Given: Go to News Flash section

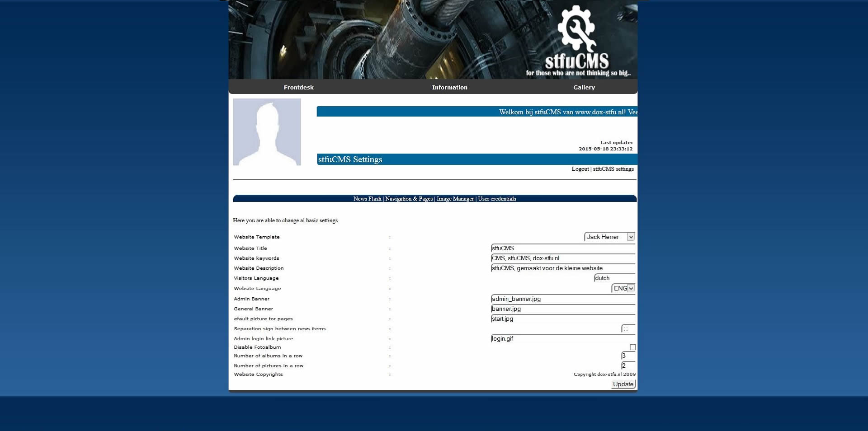Looking at the screenshot, I should pyautogui.click(x=367, y=199).
